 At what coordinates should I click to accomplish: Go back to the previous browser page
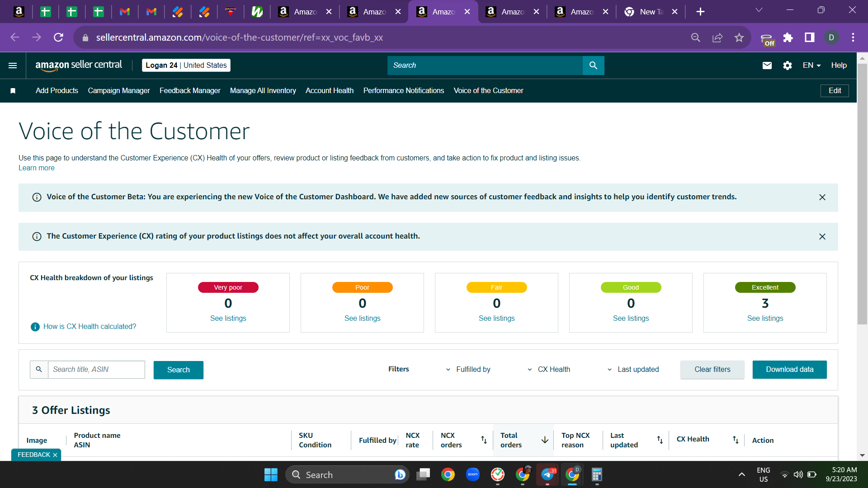[x=15, y=38]
